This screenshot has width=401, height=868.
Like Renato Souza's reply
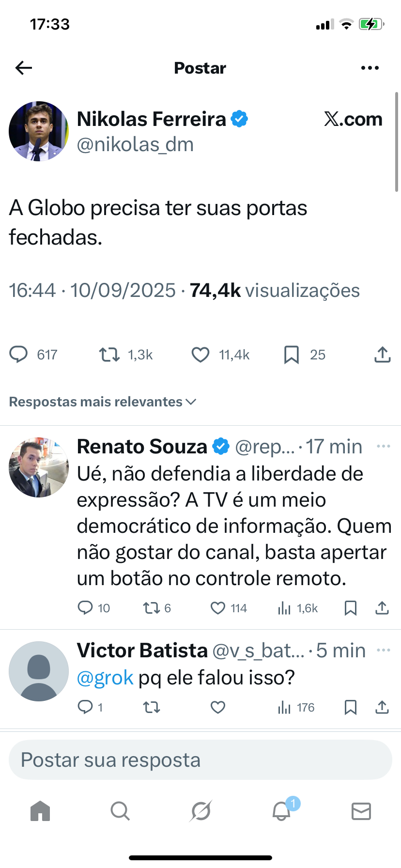[218, 608]
